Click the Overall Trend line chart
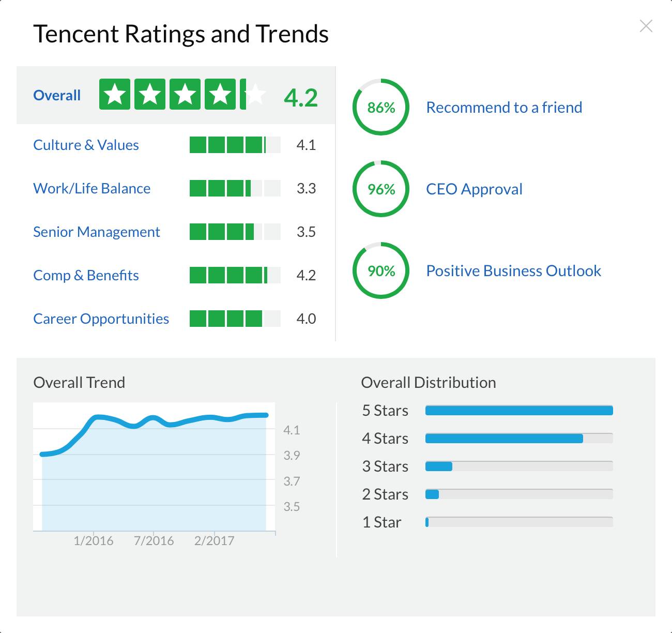Screen dimensions: 672x633 (154, 466)
